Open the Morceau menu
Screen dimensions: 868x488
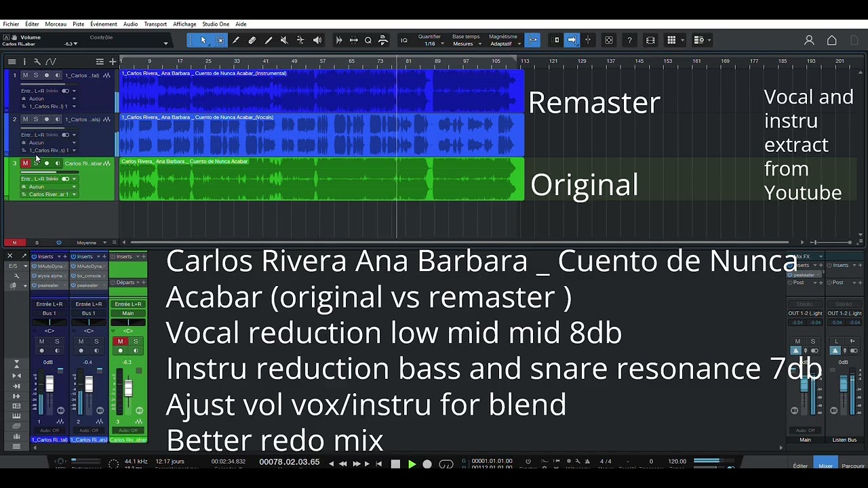(56, 24)
